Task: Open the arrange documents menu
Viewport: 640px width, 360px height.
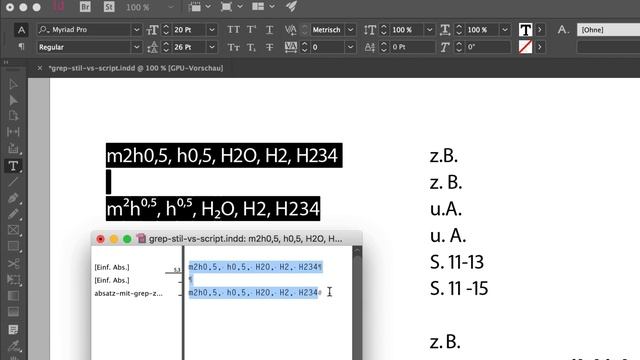Action: pyautogui.click(x=263, y=7)
